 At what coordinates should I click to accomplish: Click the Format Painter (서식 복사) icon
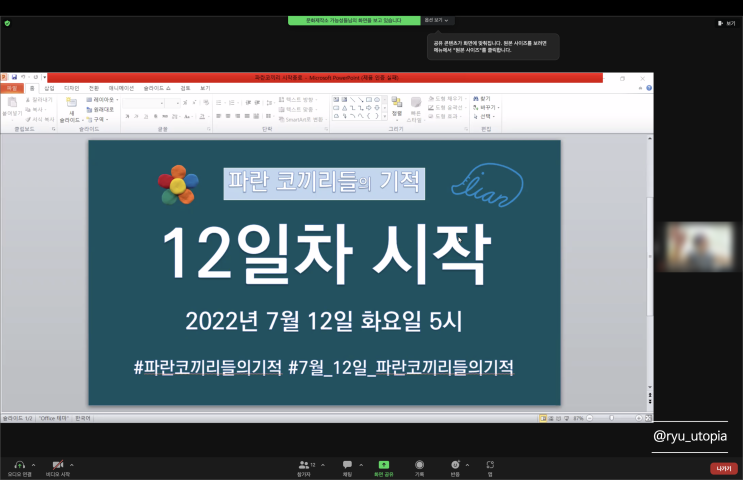coord(28,119)
